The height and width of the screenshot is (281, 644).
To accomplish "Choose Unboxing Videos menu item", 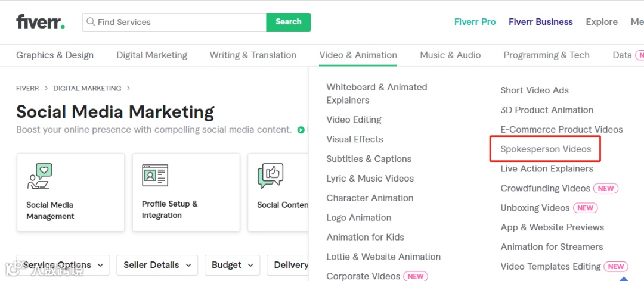I will 535,208.
